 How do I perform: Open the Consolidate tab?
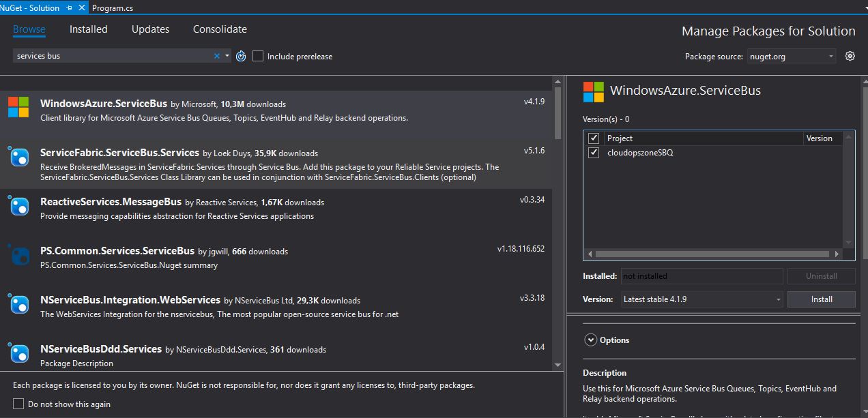[x=220, y=29]
